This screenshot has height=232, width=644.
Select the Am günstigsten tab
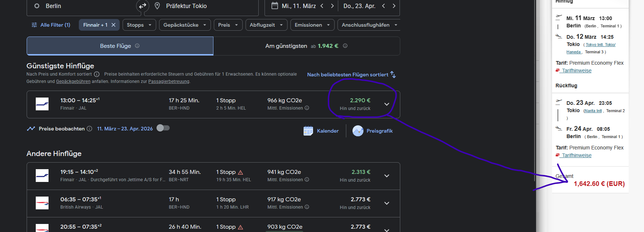tap(306, 46)
